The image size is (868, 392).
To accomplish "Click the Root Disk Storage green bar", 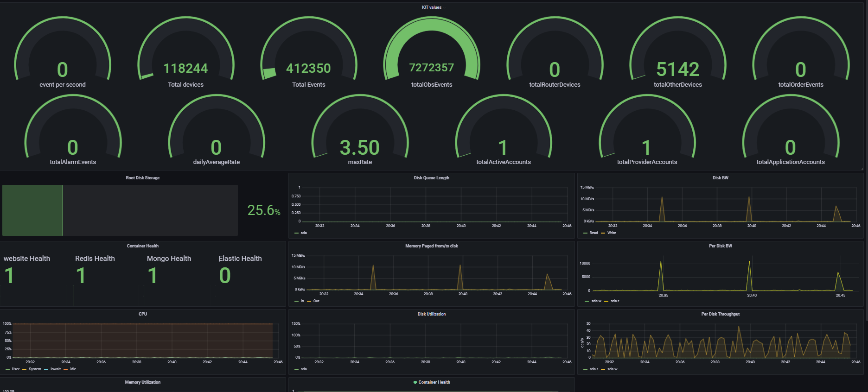I will coord(32,210).
